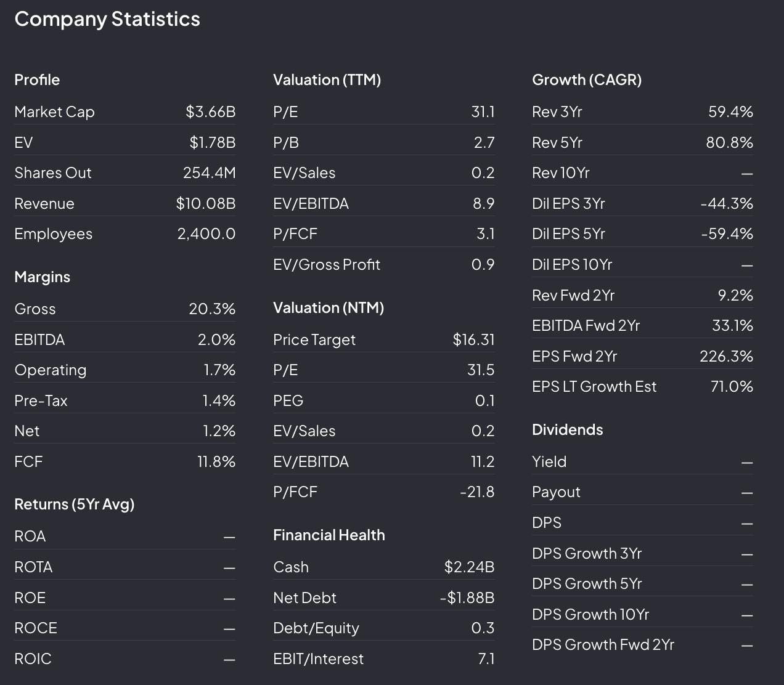
Task: Click the FCF margin row
Action: [125, 462]
